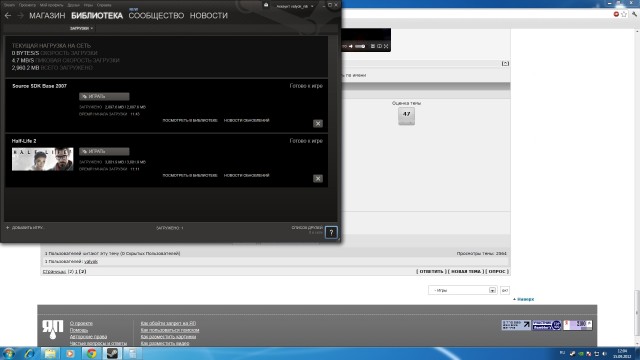Open forum page 1 link
The width and height of the screenshot is (640, 360).
click(76, 272)
